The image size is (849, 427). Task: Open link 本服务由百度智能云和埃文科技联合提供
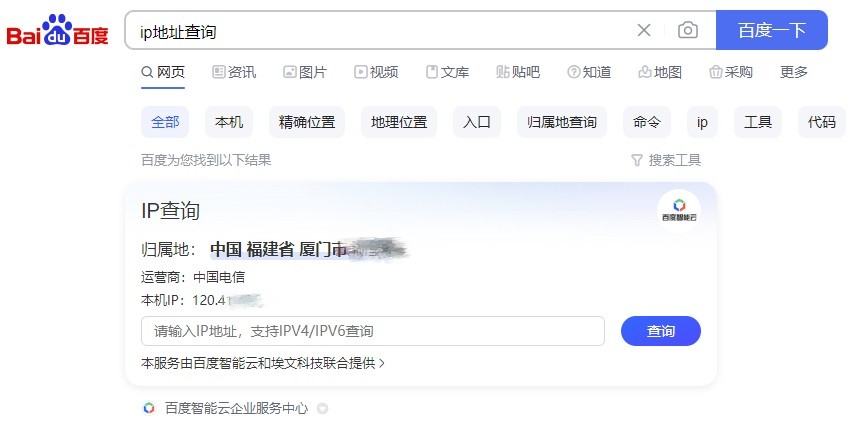point(263,363)
